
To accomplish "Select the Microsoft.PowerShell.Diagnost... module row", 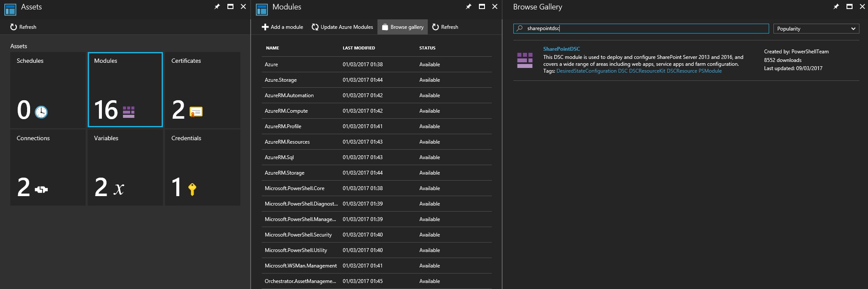I will click(x=377, y=204).
